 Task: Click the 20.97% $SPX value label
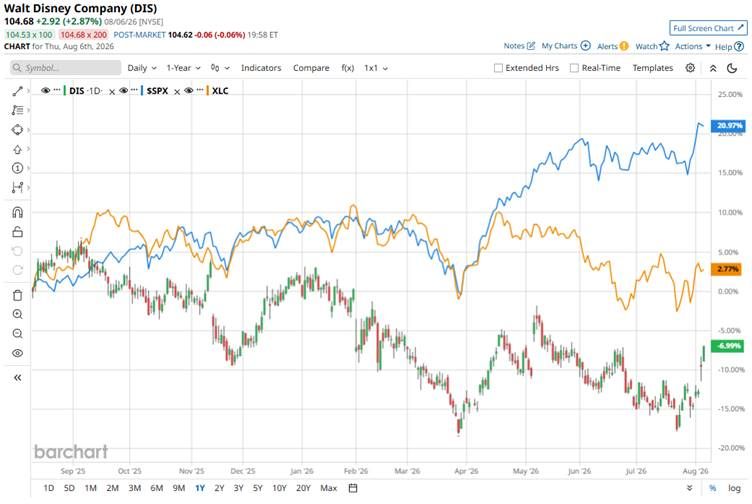coord(729,126)
